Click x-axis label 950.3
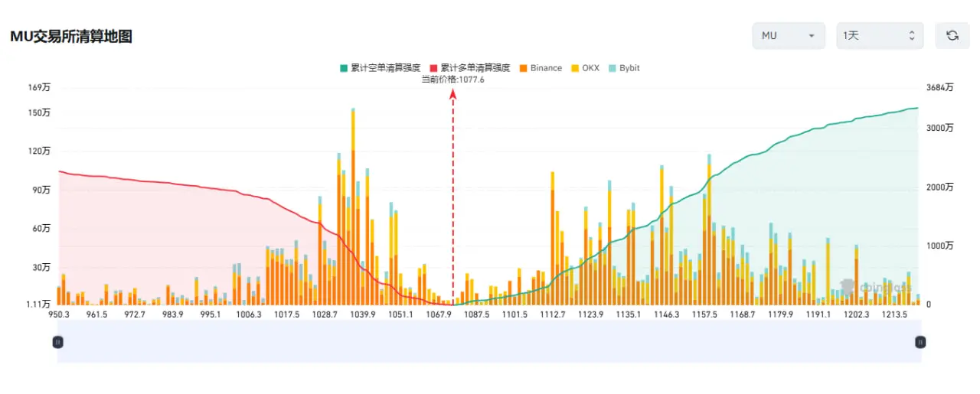Image resolution: width=980 pixels, height=394 pixels. point(59,314)
